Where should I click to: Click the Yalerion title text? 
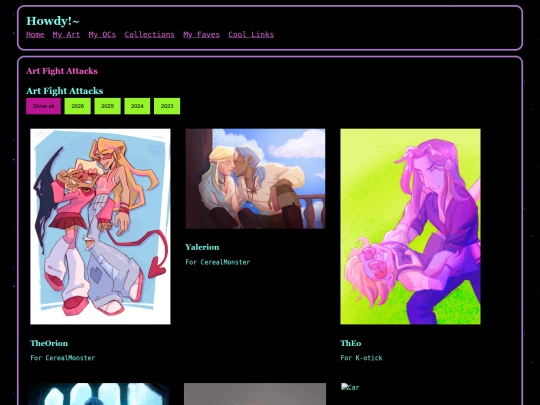pyautogui.click(x=202, y=247)
